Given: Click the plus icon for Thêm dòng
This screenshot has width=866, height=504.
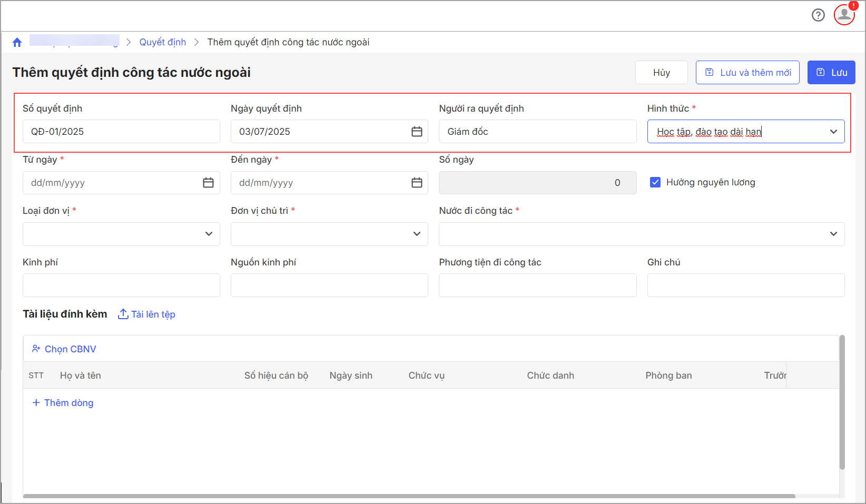Looking at the screenshot, I should [36, 403].
